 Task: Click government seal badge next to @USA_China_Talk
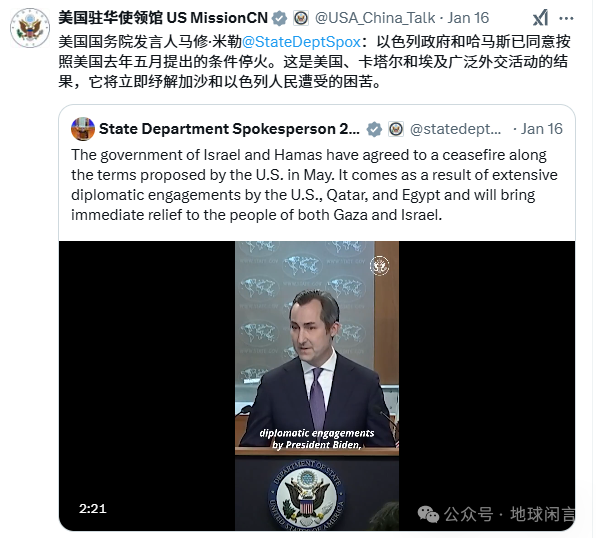click(301, 18)
